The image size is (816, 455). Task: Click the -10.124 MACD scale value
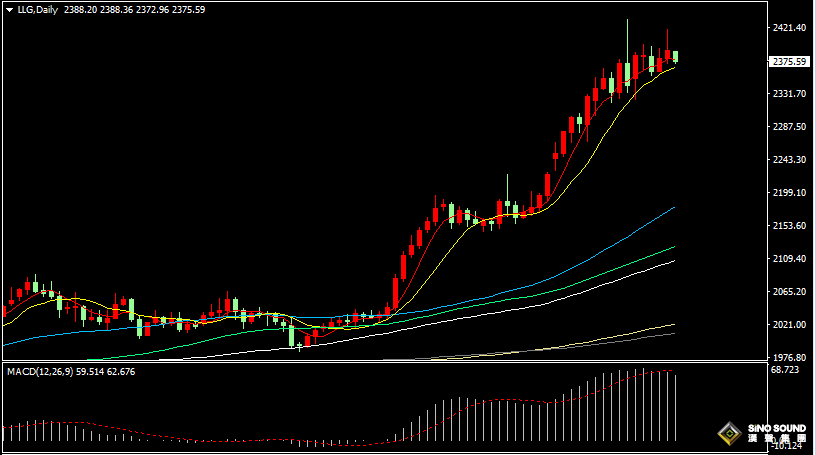(x=787, y=446)
